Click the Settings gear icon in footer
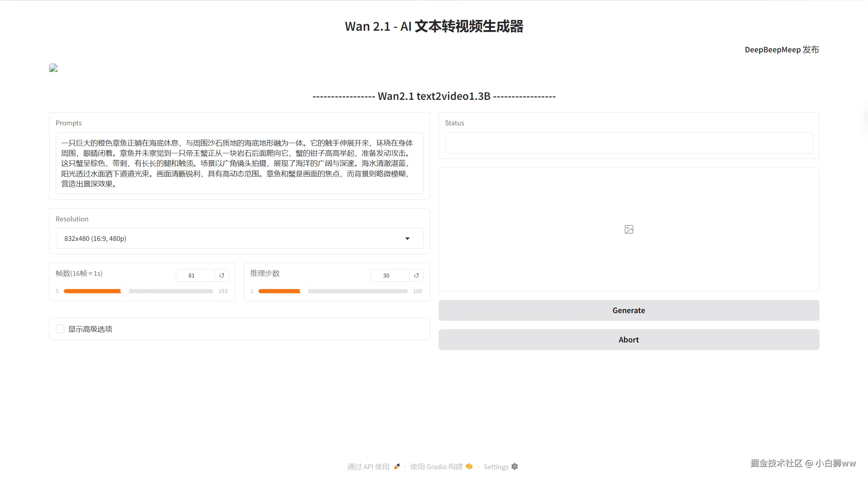868x480 pixels. tap(515, 466)
